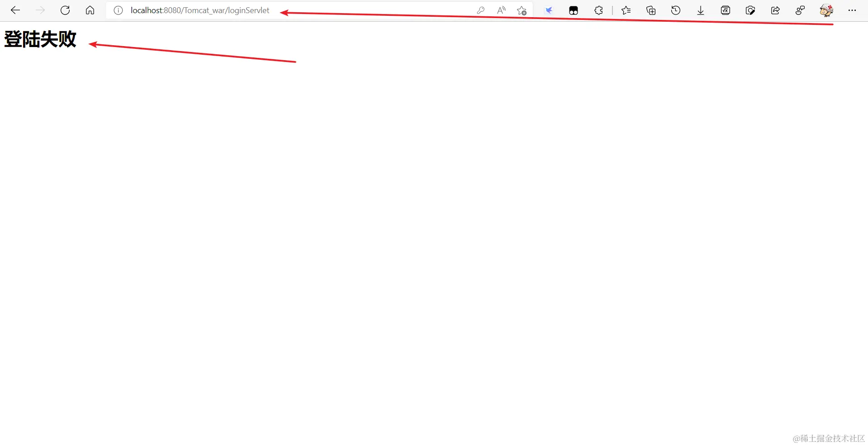This screenshot has width=868, height=446.
Task: Open the Collections panel
Action: tap(651, 10)
